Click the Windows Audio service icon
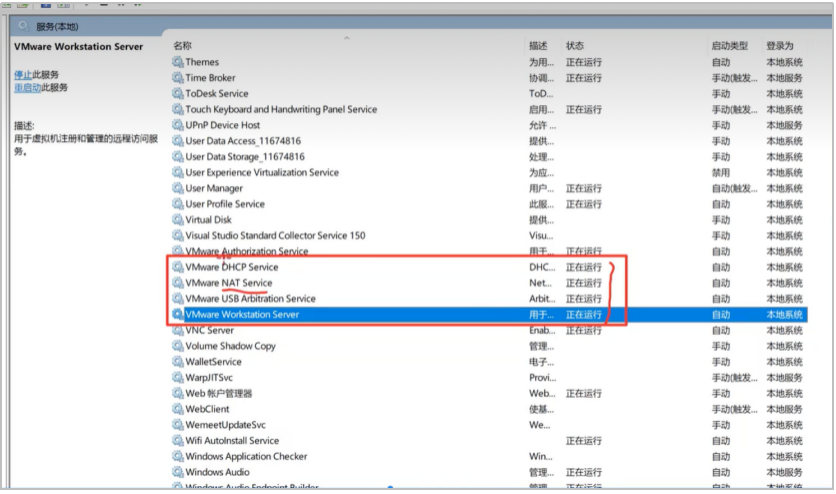 click(x=178, y=472)
